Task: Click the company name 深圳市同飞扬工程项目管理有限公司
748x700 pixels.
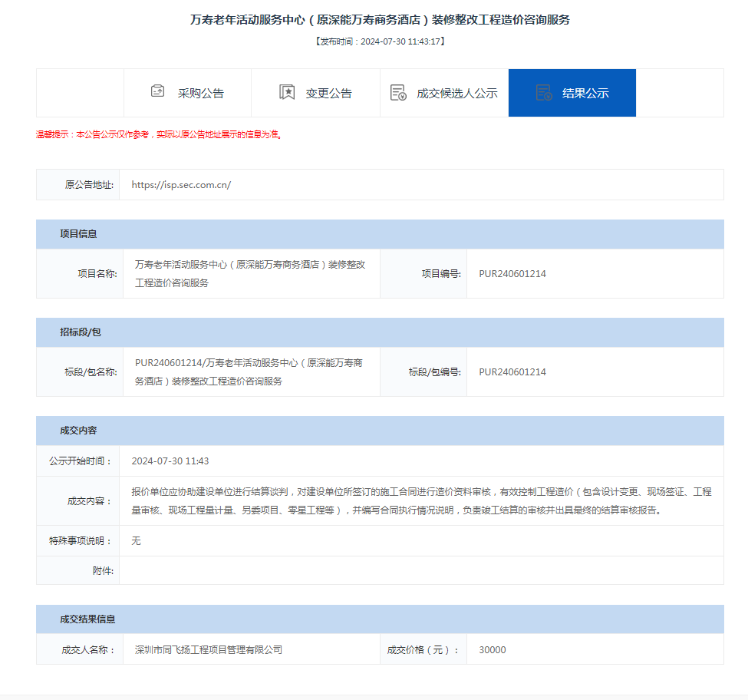Action: pyautogui.click(x=209, y=650)
